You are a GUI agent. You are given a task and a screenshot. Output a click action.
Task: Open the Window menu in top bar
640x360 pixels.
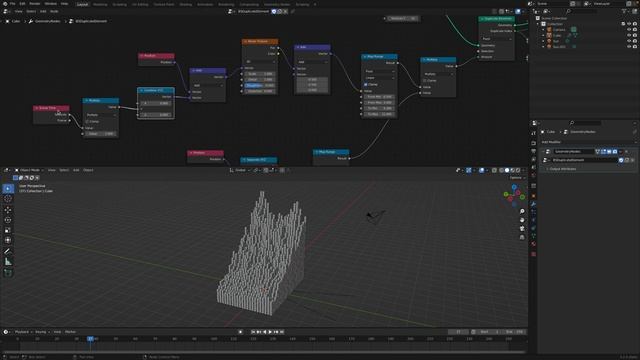pos(51,4)
